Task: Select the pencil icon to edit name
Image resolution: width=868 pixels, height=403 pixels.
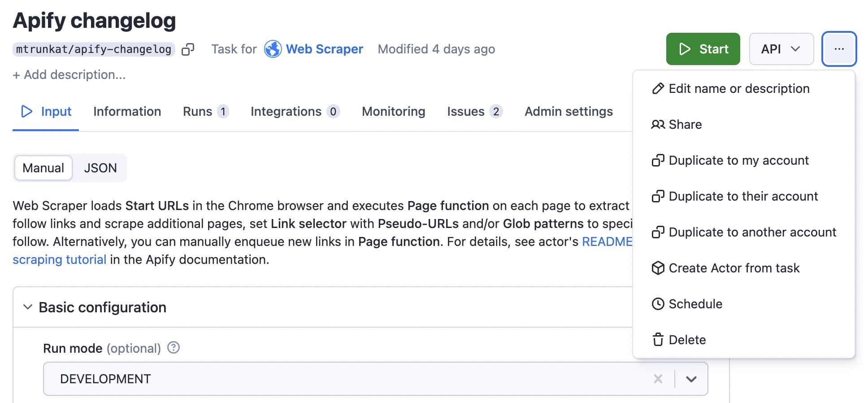Action: (658, 88)
